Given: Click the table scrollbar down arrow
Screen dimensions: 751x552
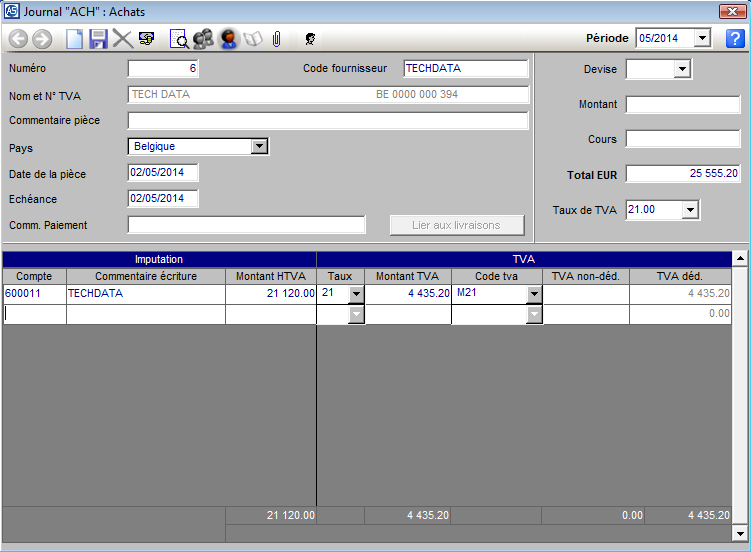Looking at the screenshot, I should tap(740, 533).
